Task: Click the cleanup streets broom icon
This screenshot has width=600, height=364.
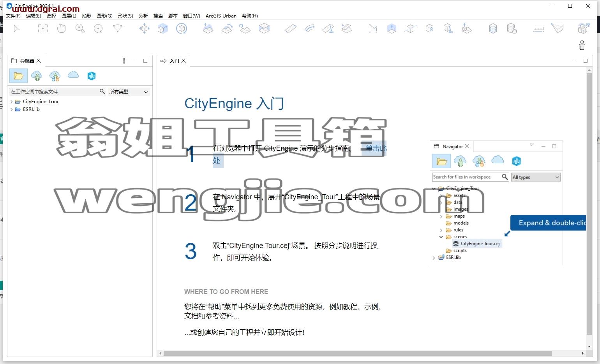Action: 328,28
